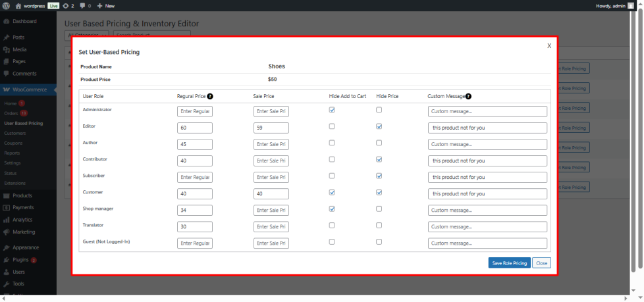The image size is (644, 302).
Task: Close the pricing modal with the X
Action: point(549,46)
